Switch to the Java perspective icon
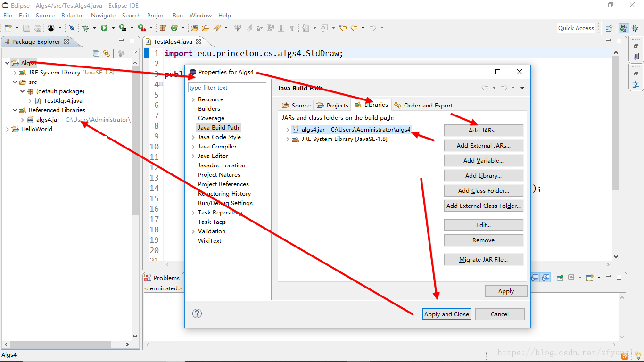 pyautogui.click(x=624, y=28)
